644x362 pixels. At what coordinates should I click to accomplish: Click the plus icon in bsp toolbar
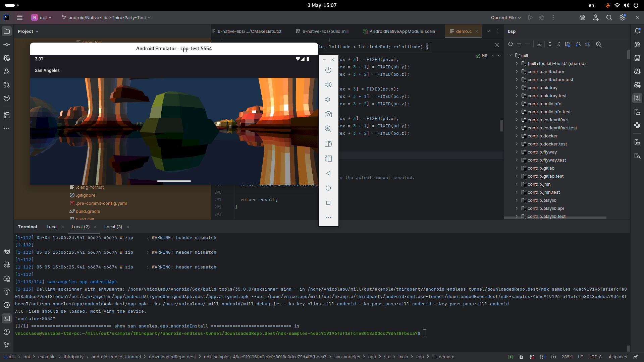pos(519,44)
